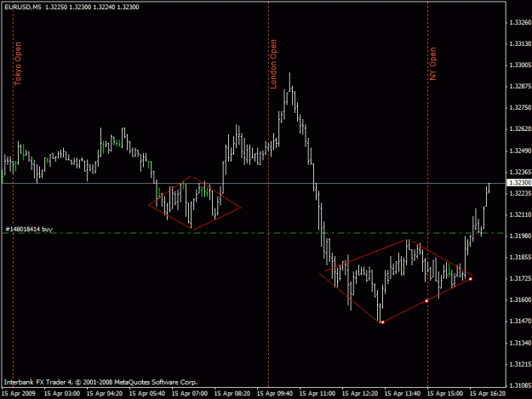Click the 15 Apr 03:00 time label
Screen dimensions: 532x399
(x=62, y=394)
